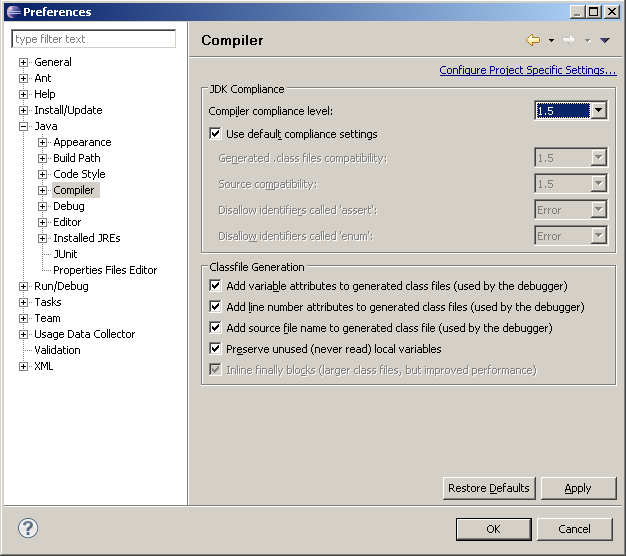Uncheck Use default compliance settings
626x556 pixels.
click(x=215, y=133)
